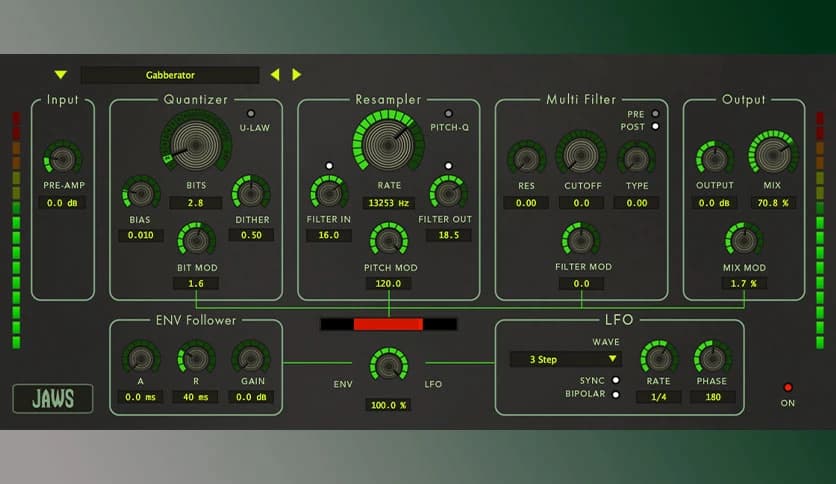This screenshot has height=484, width=836.
Task: Toggle the LFO SYNC switch
Action: click(616, 380)
